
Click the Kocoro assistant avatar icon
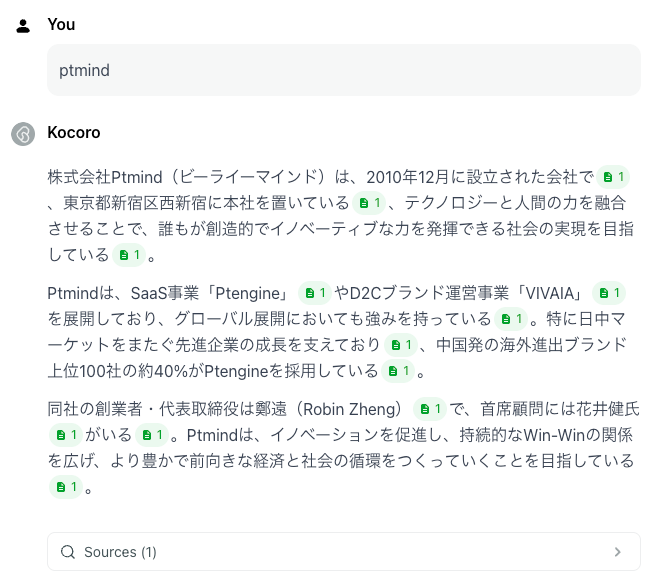click(23, 133)
